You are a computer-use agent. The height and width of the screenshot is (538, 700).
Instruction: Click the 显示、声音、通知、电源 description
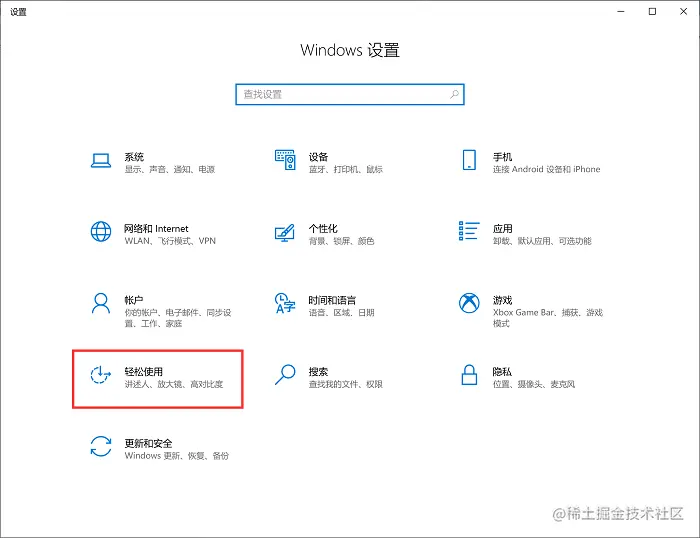pyautogui.click(x=170, y=169)
